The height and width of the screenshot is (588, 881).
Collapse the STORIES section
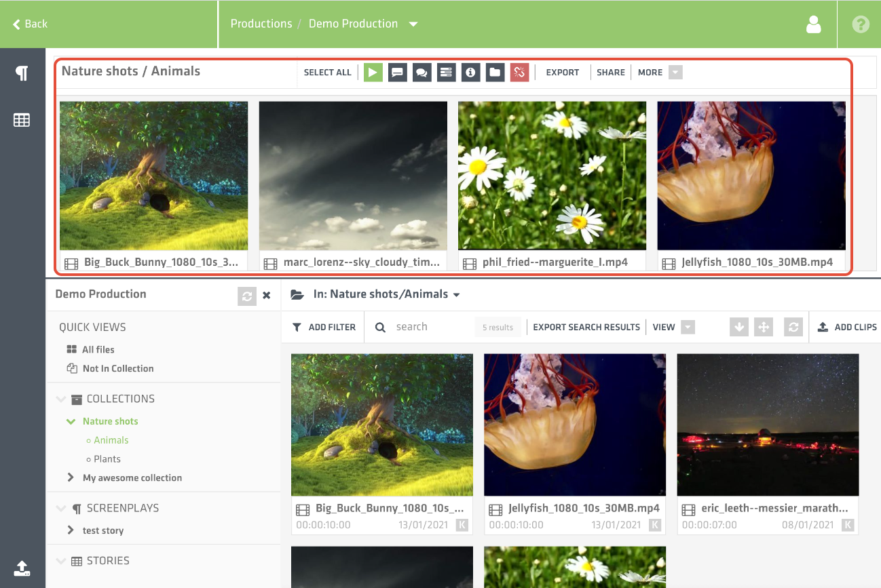pyautogui.click(x=62, y=561)
